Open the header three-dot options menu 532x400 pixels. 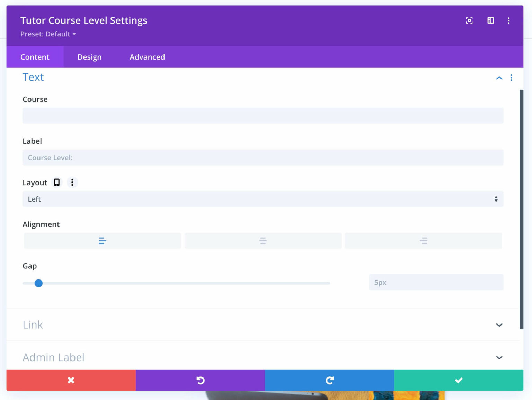(x=508, y=21)
